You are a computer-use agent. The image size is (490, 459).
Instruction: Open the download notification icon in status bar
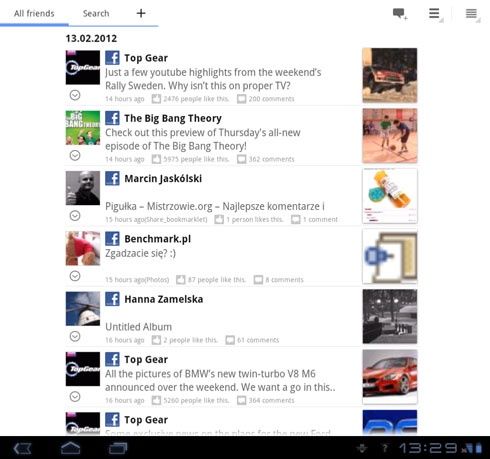click(x=362, y=448)
